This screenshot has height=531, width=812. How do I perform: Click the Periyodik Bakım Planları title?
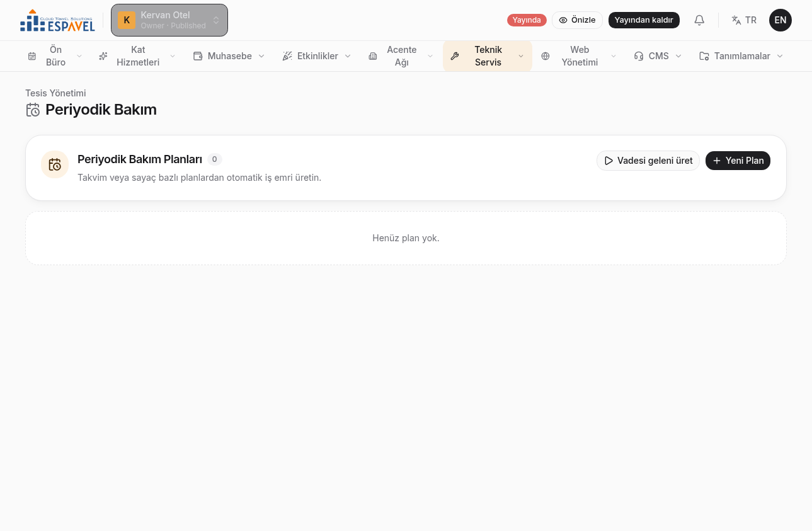(x=140, y=159)
